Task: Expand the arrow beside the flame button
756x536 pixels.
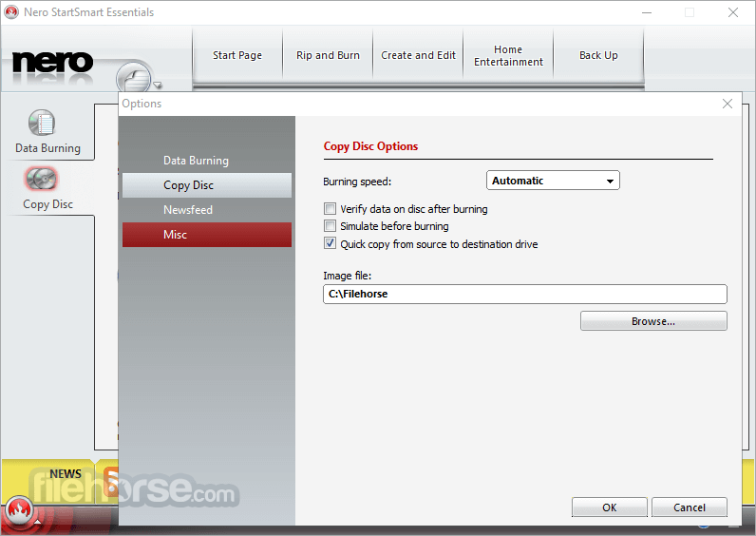Action: 38,522
